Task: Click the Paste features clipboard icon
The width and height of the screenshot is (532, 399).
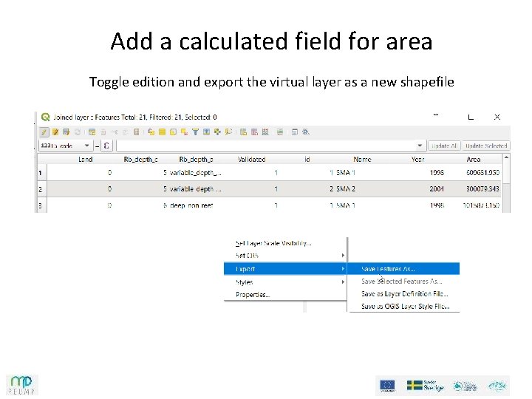Action: [137, 132]
